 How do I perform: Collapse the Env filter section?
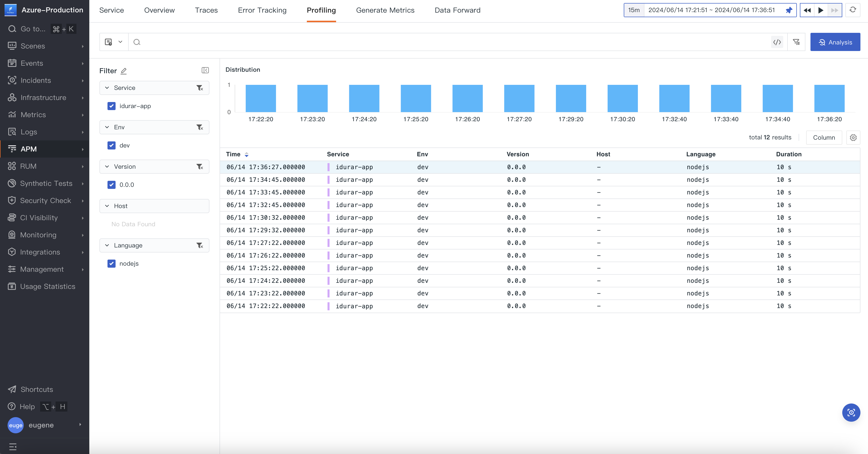tap(107, 127)
